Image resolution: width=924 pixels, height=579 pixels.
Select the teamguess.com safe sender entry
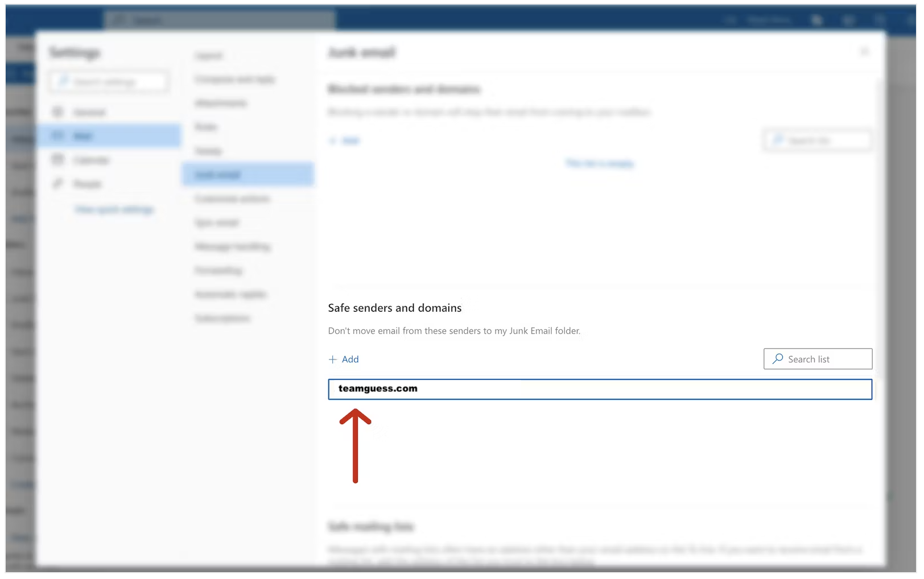point(599,390)
